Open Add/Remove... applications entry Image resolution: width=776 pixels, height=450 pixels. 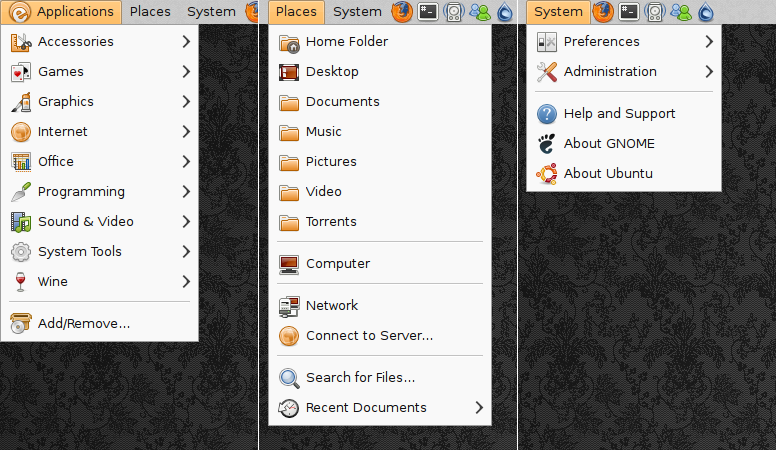click(x=99, y=323)
